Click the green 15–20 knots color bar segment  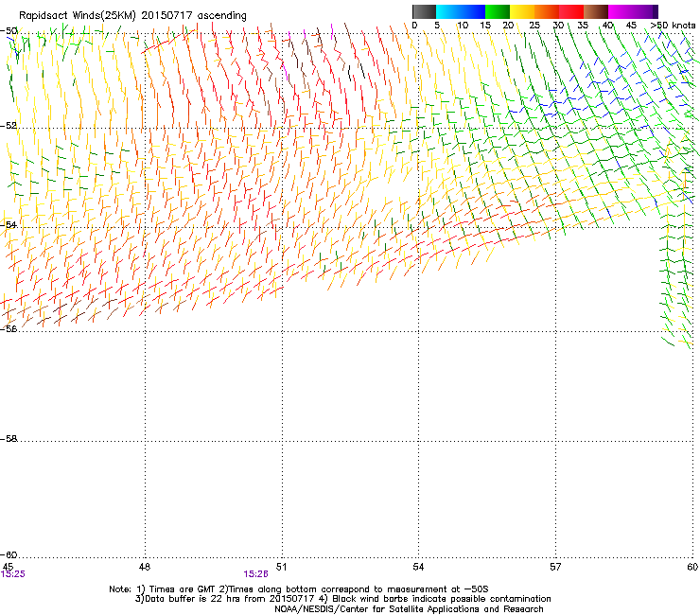pos(498,11)
